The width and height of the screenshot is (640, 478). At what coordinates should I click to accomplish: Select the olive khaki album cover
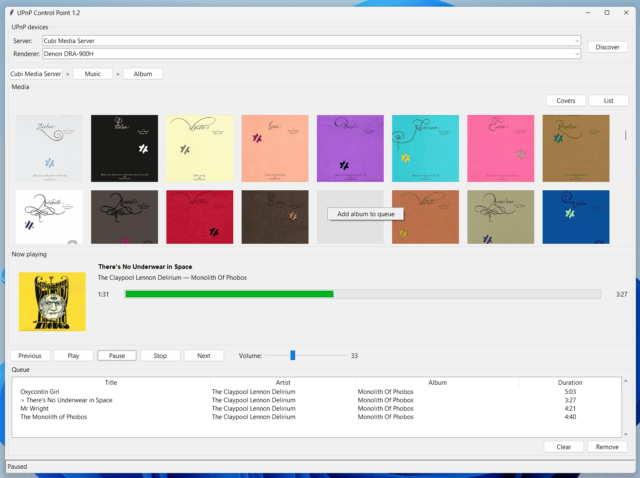point(500,217)
